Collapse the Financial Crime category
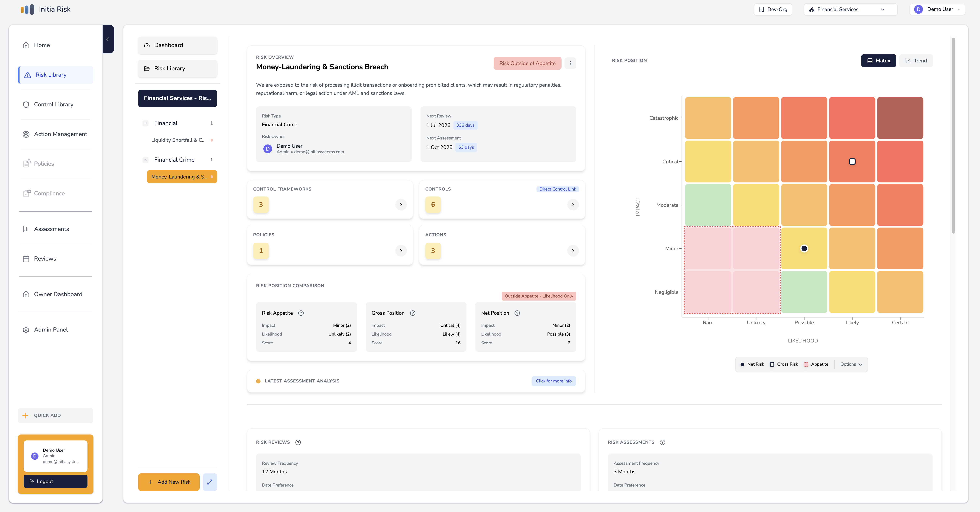Viewport: 980px width, 512px height. (146, 159)
